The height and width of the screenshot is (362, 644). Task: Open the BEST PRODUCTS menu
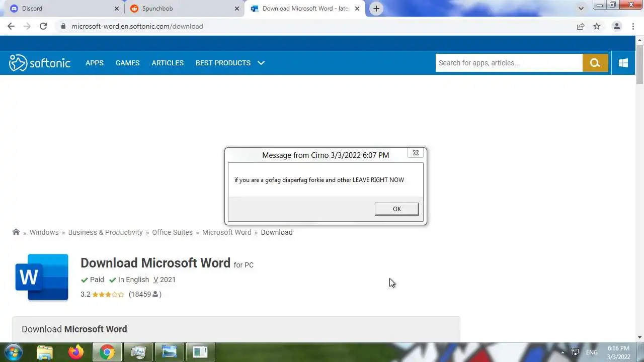223,63
